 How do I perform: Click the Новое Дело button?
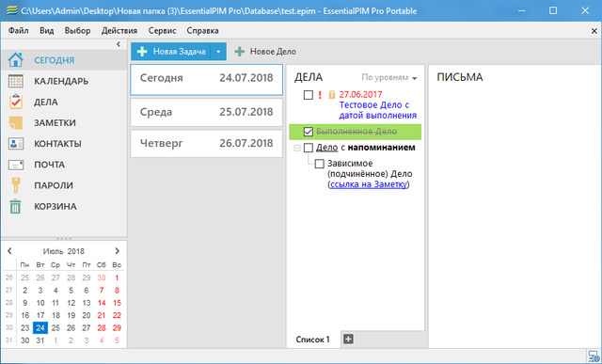pyautogui.click(x=265, y=52)
